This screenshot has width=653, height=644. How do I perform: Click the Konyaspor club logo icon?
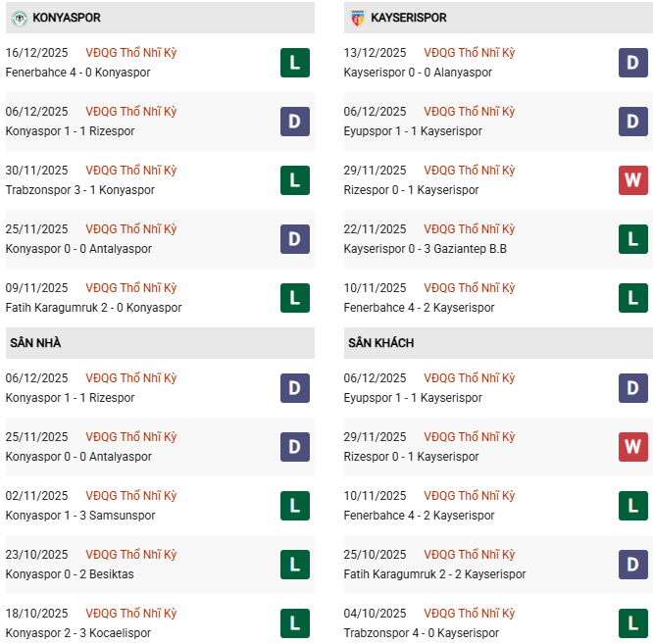(x=19, y=18)
